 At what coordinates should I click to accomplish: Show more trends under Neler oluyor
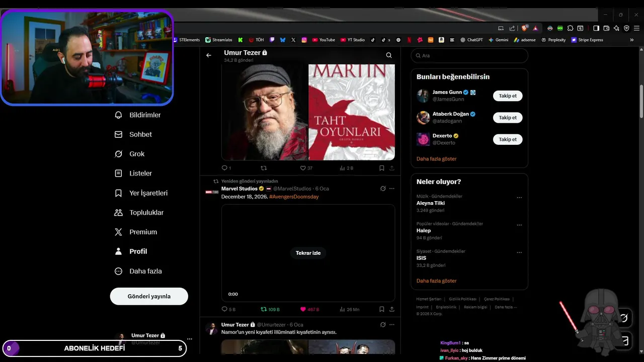(437, 281)
